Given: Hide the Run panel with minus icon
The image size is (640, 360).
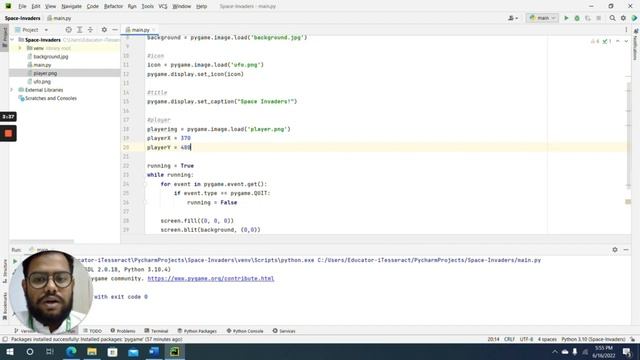Looking at the screenshot, I should 626,249.
